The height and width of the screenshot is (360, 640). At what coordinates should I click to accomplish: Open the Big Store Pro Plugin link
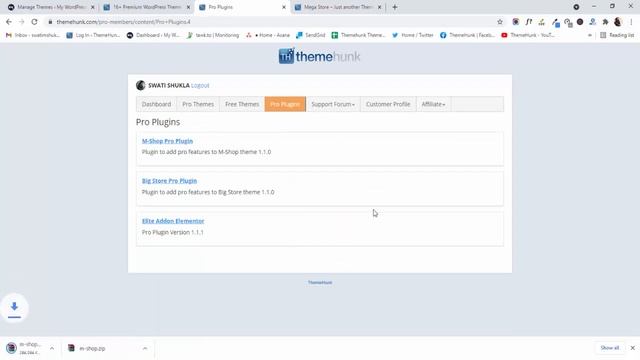click(169, 181)
